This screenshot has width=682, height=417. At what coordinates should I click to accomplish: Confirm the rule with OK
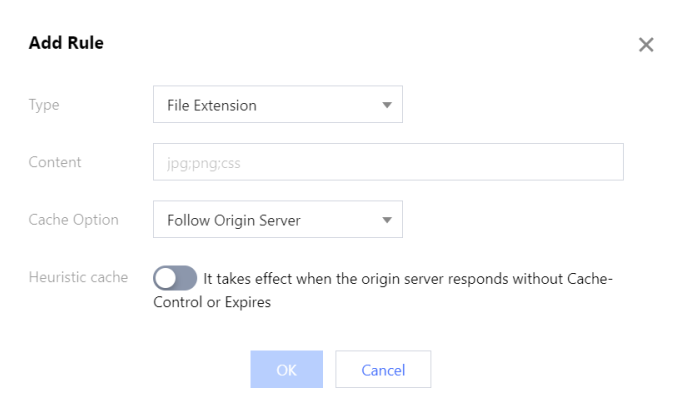coord(286,369)
